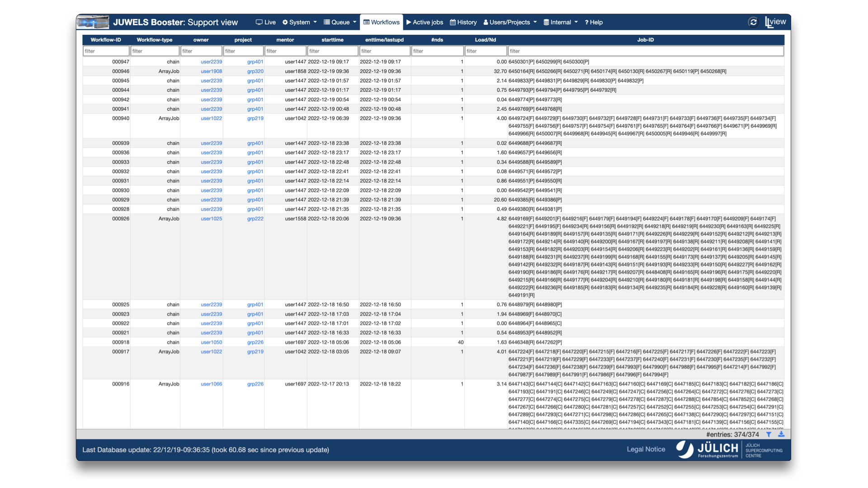Open the Internal dropdown menu
This screenshot has width=868, height=488.
561,22
